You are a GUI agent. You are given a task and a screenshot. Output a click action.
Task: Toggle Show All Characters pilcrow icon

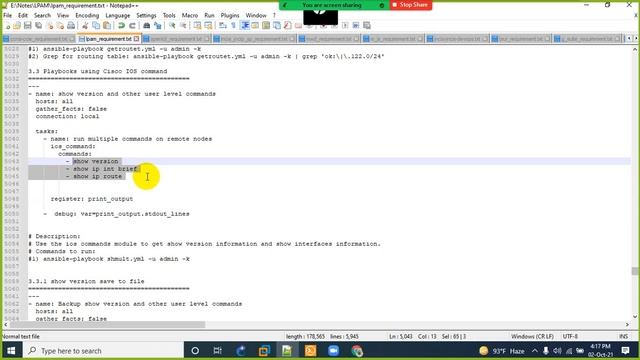coord(233,26)
